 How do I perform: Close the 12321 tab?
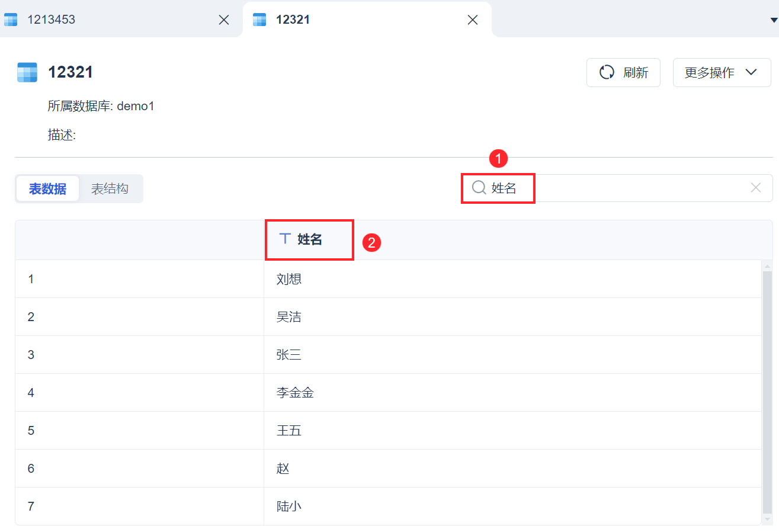point(473,20)
